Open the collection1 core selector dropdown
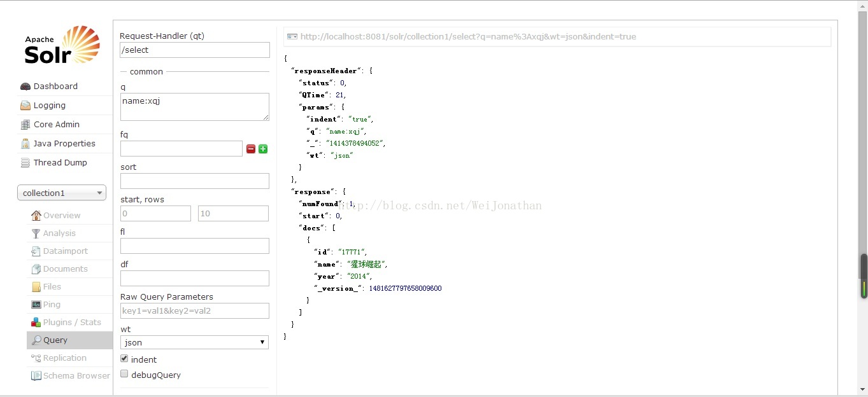The image size is (868, 397). coord(62,193)
